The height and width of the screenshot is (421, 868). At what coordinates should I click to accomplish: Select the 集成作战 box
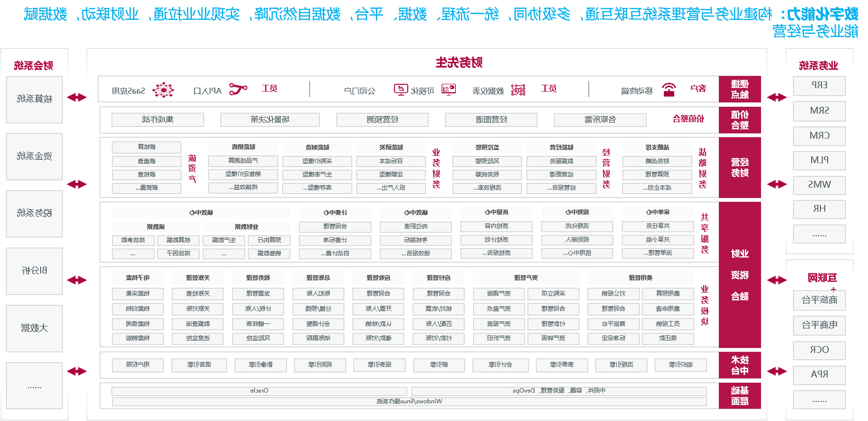click(x=158, y=120)
